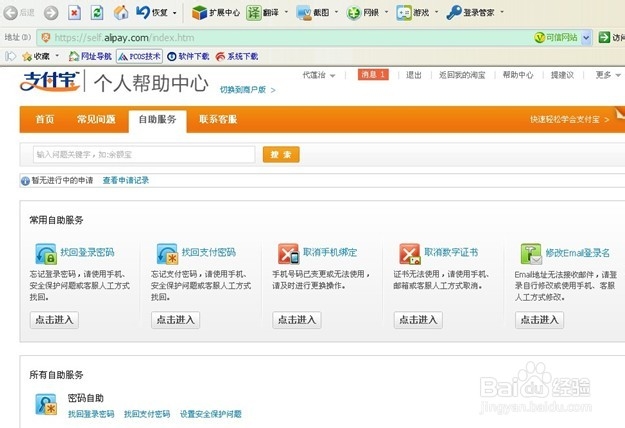
Task: Click the browser forward arrow icon
Action: [x=51, y=13]
